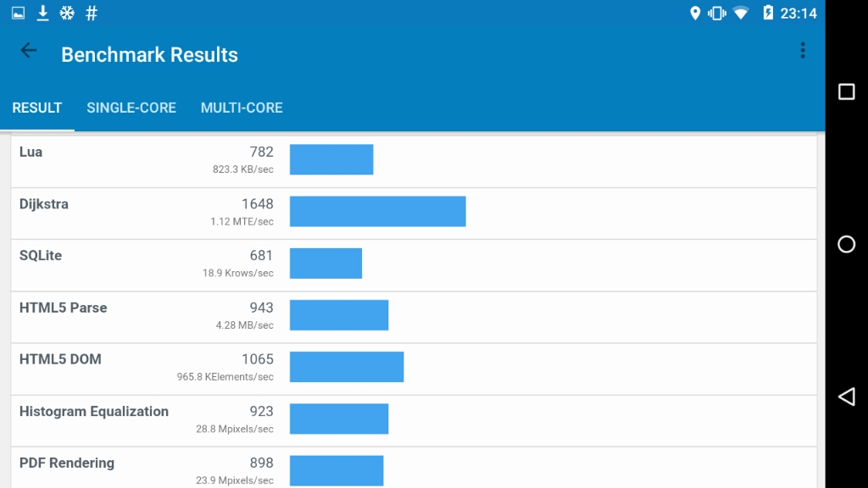The image size is (868, 488).
Task: Switch to the SINGLE-CORE tab
Action: 131,108
